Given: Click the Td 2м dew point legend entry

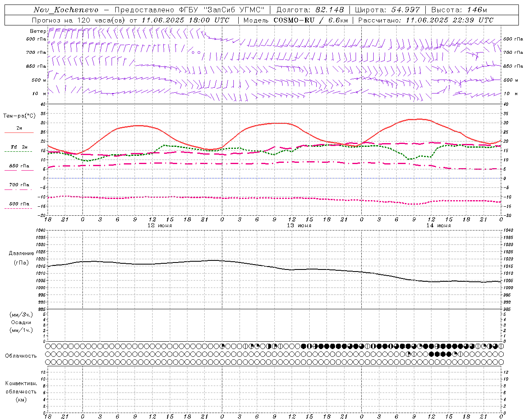Looking at the screenshot, I should [19, 147].
